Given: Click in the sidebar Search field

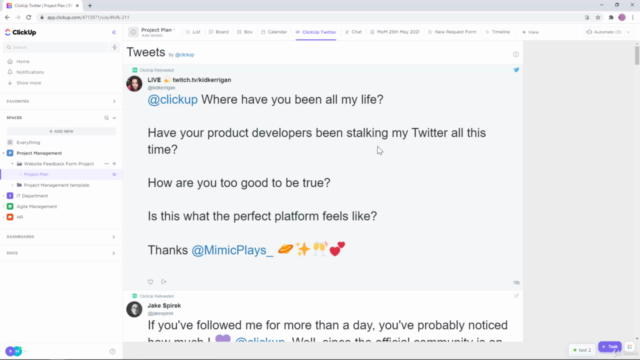Looking at the screenshot, I should (x=56, y=47).
